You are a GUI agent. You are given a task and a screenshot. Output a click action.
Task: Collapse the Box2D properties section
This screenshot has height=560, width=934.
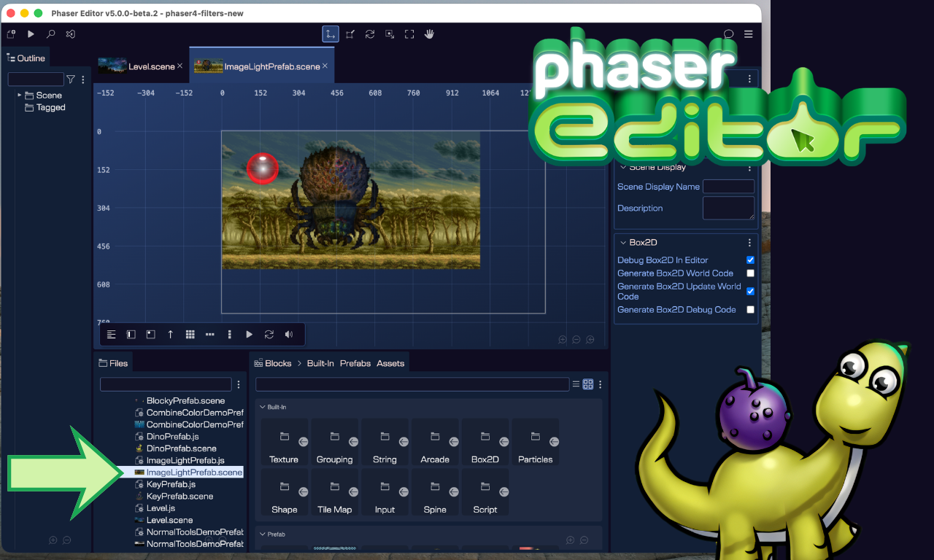click(623, 243)
